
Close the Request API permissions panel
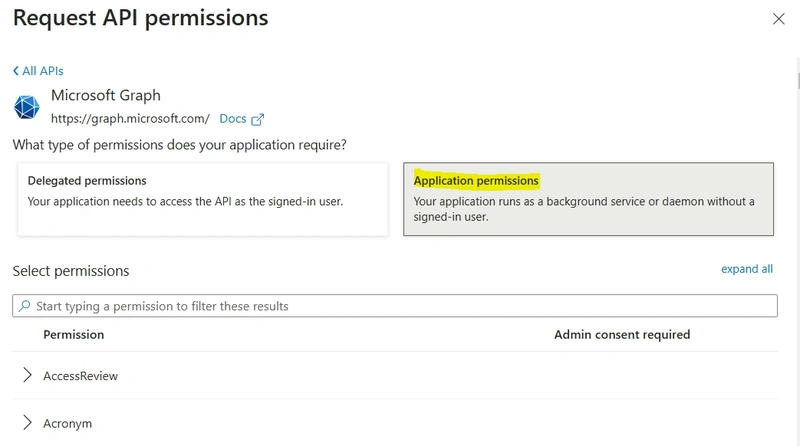coord(778,19)
